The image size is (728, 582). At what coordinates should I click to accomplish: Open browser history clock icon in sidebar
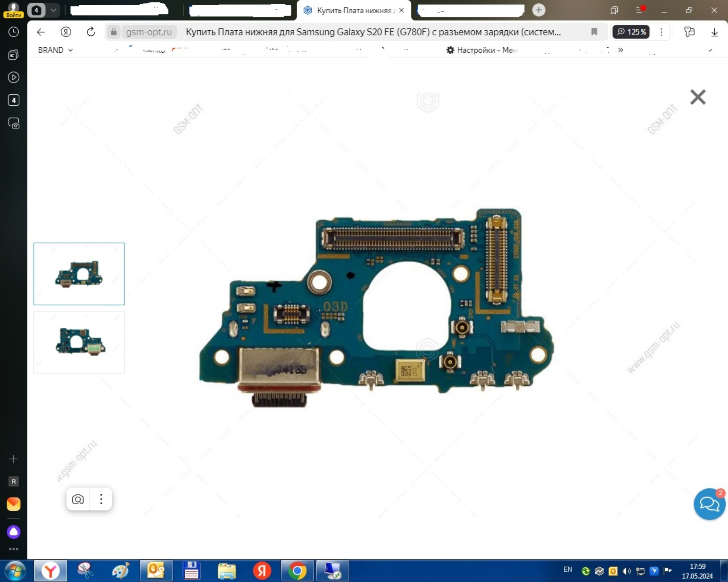coord(14,32)
